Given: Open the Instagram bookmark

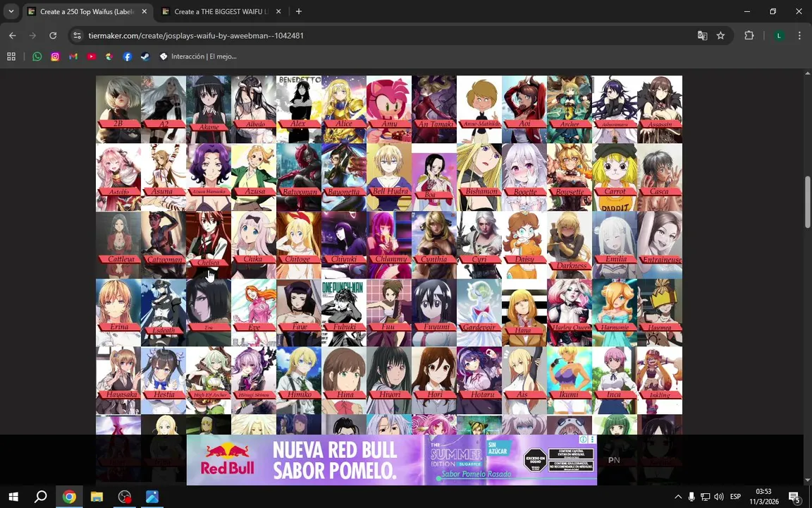Looking at the screenshot, I should (55, 56).
